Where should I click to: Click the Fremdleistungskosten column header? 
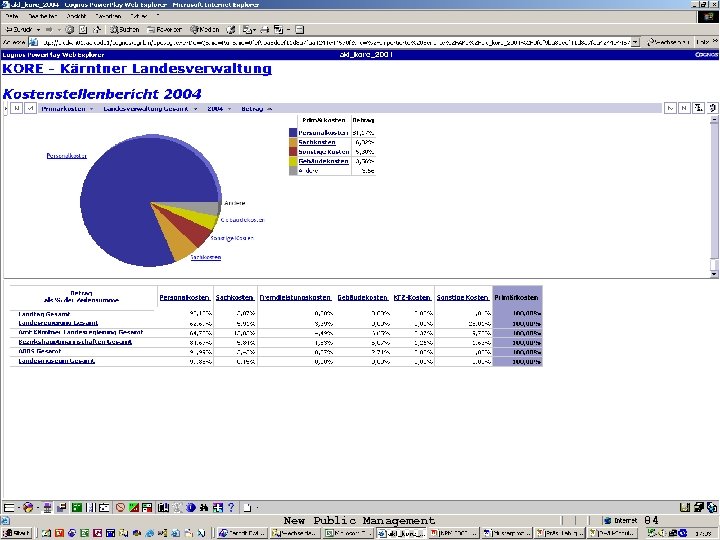tap(295, 298)
